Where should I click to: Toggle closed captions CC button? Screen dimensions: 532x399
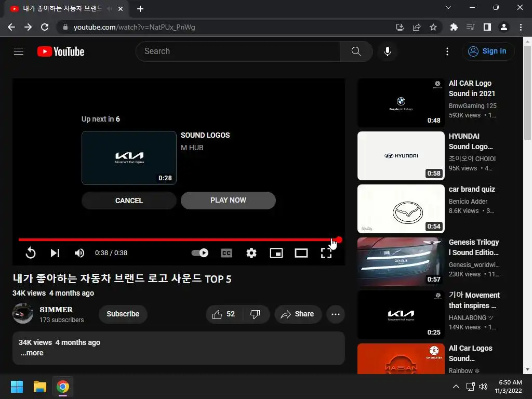point(227,253)
